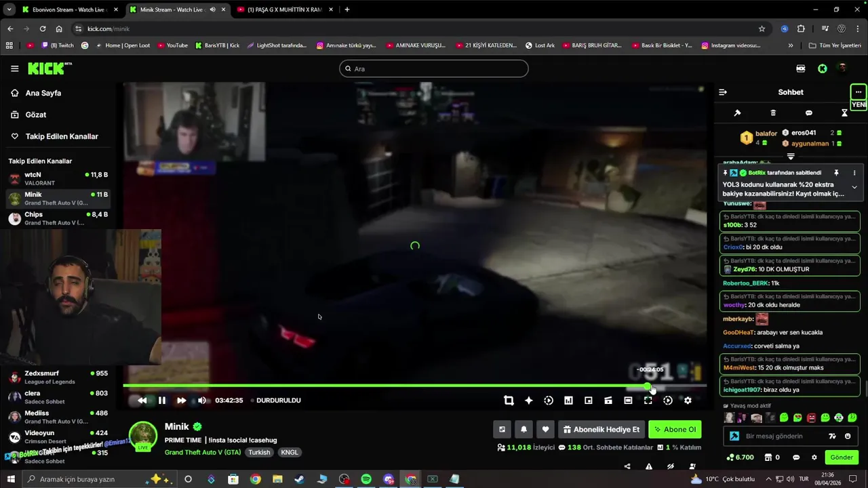Expand the pinned BotRix message chevron
The image size is (868, 488).
click(854, 187)
